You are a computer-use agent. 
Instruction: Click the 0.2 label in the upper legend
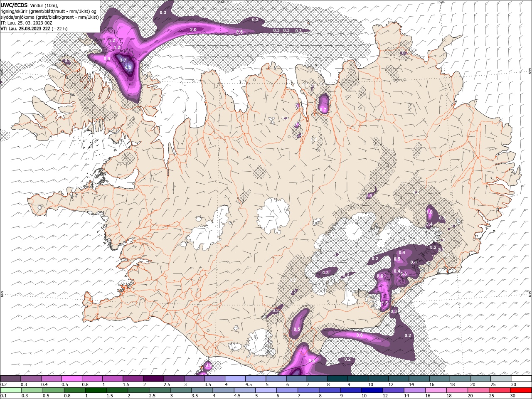[x=3, y=384]
